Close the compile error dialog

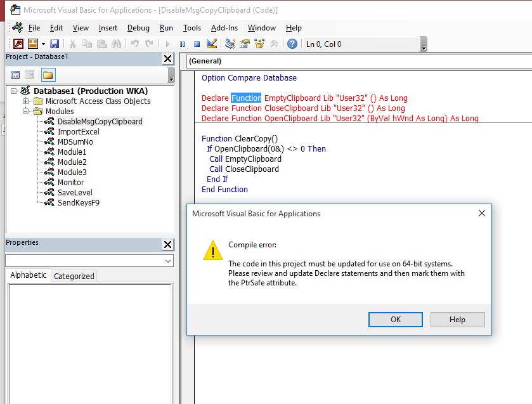[482, 213]
